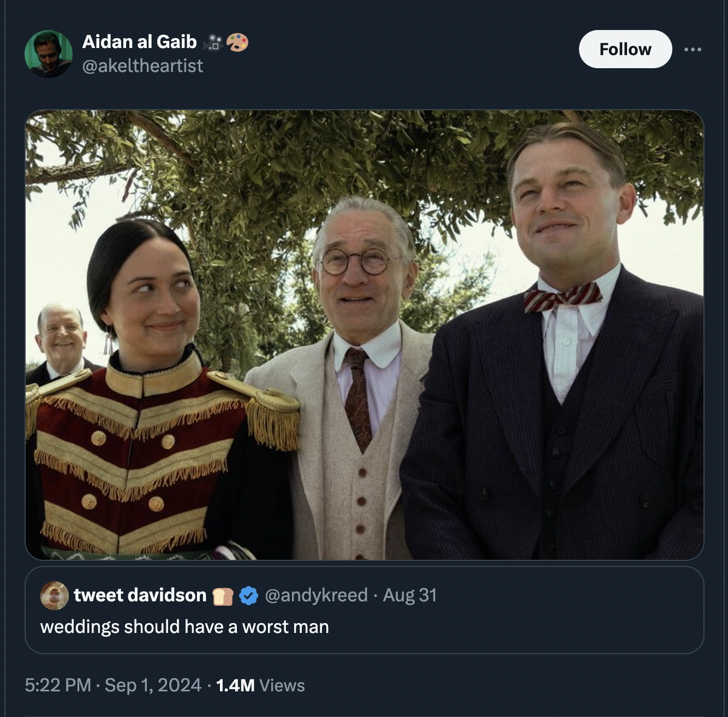
Task: Enlarge the attached movie still image
Action: (364, 334)
